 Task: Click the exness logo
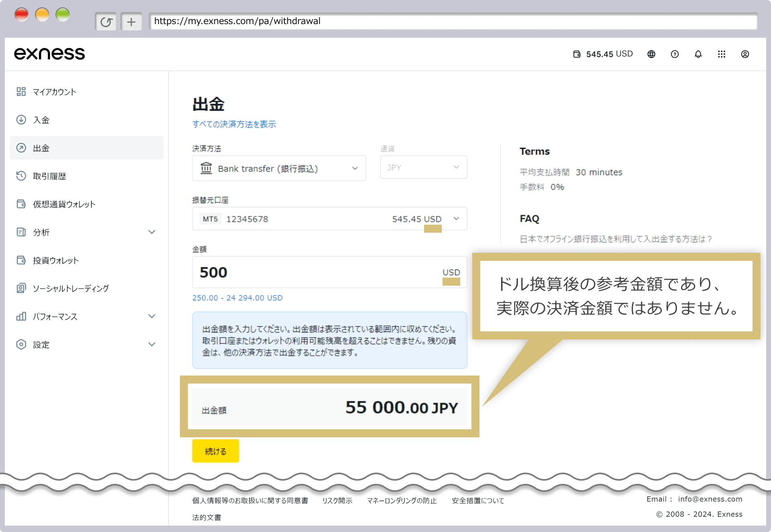pos(49,54)
